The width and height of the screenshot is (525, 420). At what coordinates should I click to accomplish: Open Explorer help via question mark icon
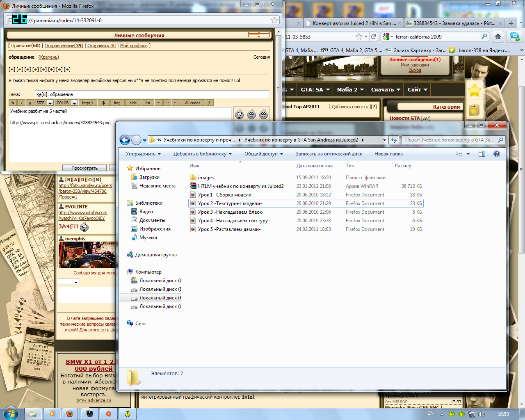[497, 154]
